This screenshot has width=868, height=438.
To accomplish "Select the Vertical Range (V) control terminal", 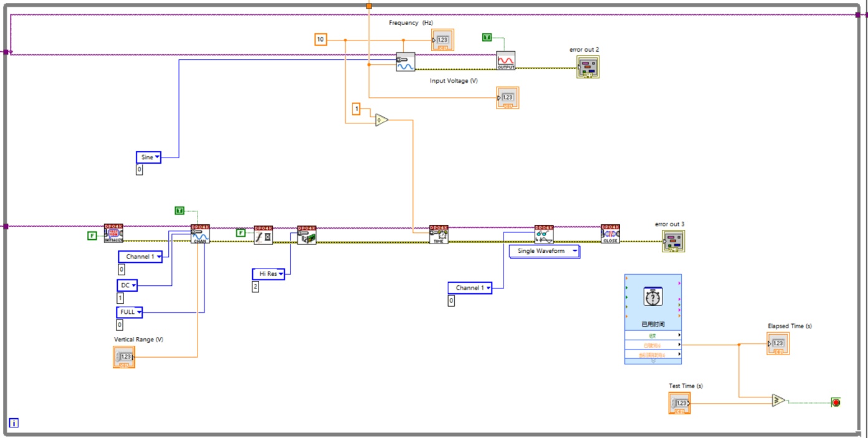I will [x=123, y=357].
